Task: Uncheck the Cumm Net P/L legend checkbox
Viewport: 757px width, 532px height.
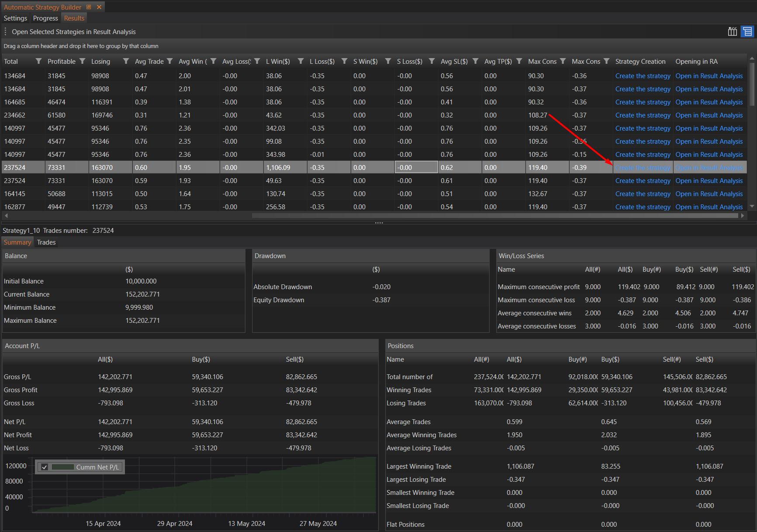Action: pos(45,467)
